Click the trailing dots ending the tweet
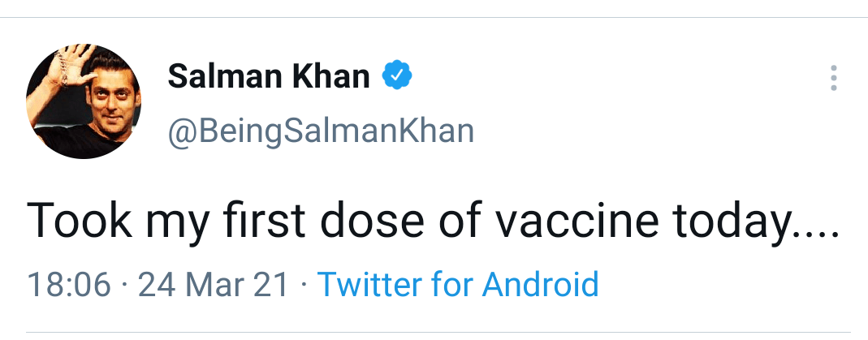 pos(813,230)
